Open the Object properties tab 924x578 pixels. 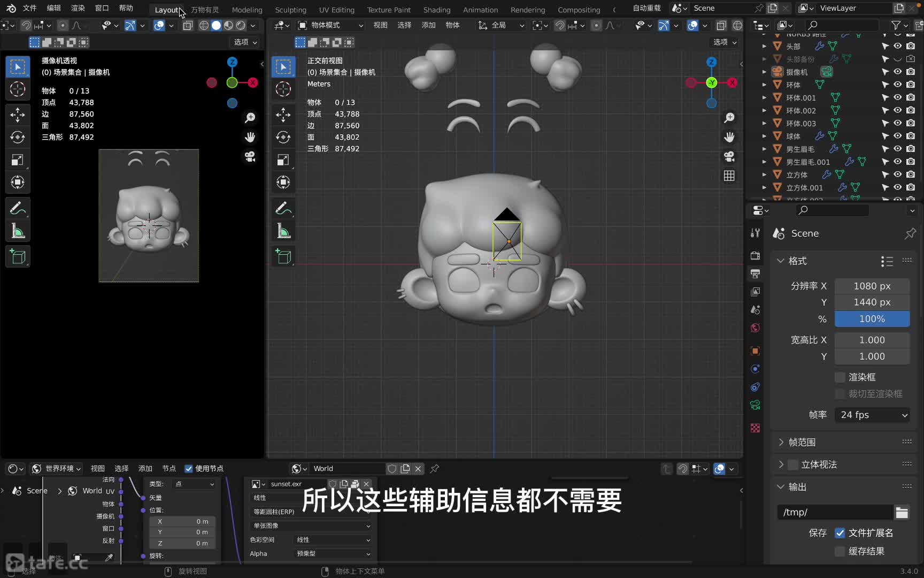pyautogui.click(x=755, y=351)
